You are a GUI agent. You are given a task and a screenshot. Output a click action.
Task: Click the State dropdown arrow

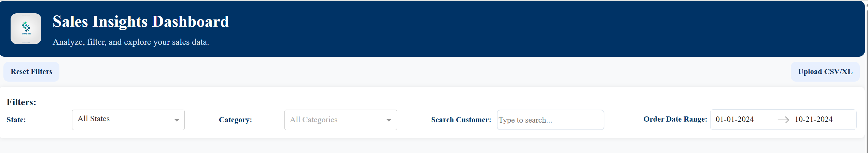[x=177, y=120]
